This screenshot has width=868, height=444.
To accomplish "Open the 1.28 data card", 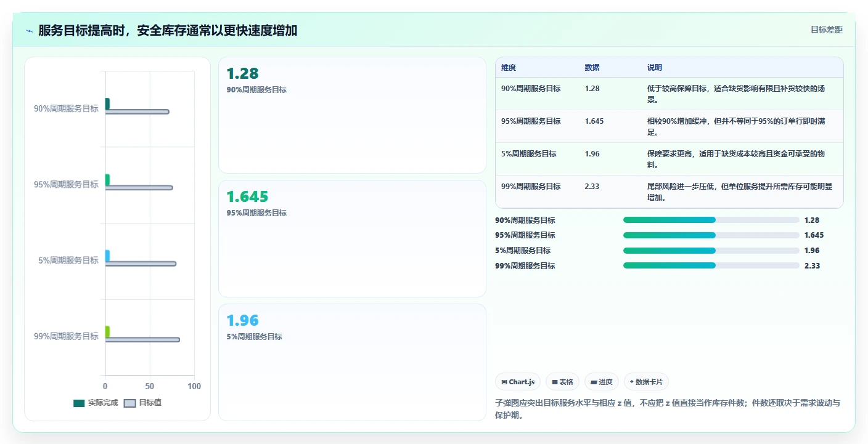I will (352, 115).
